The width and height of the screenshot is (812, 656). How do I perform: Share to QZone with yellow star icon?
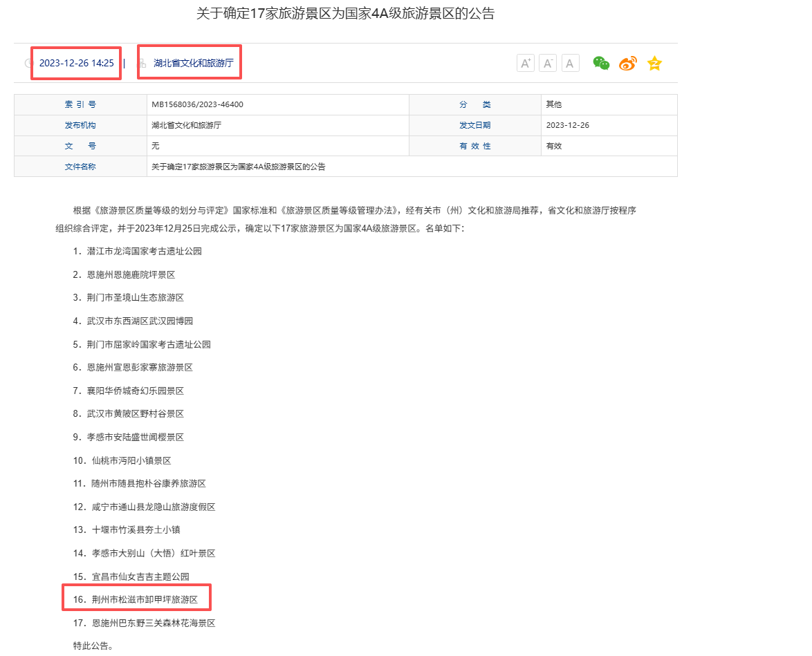tap(654, 64)
